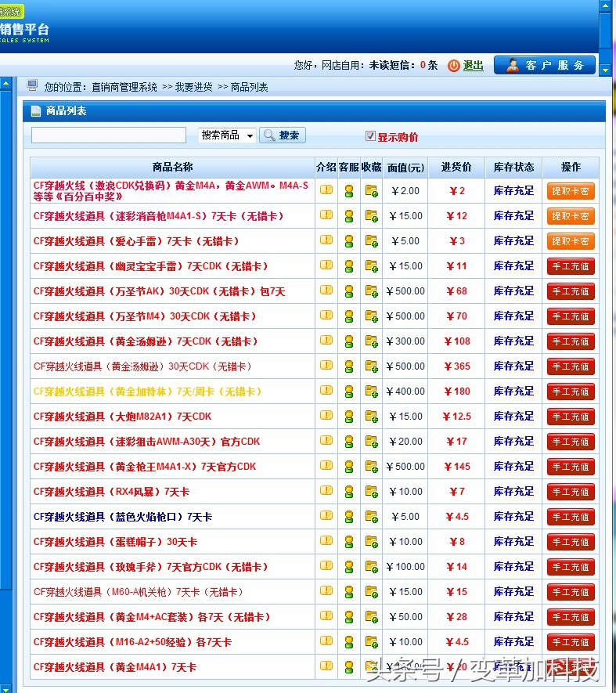Open product link 玫瑰手斧 7天官方CDK
The height and width of the screenshot is (693, 616).
coord(151,567)
